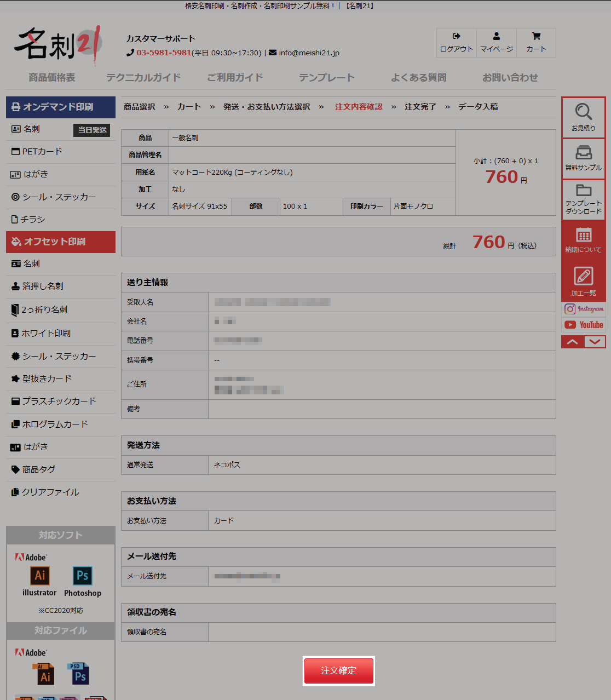
Task: Open the YouTube link icon
Action: pyautogui.click(x=584, y=325)
